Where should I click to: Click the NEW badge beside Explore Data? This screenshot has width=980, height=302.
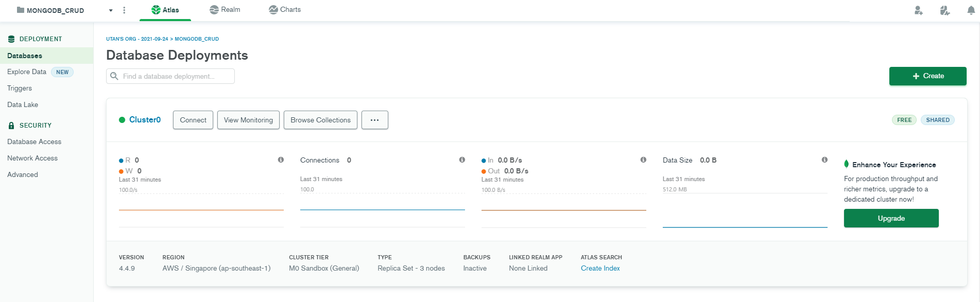pos(62,72)
